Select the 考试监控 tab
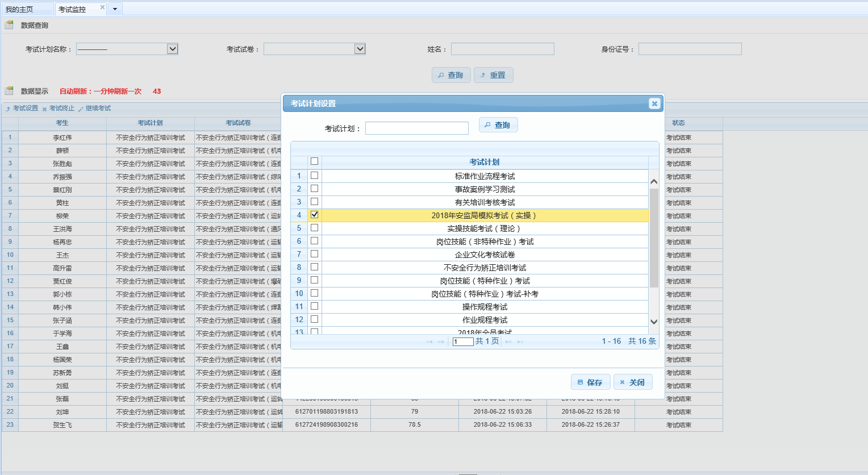Screen dimensions: 868x475 (x=72, y=9)
